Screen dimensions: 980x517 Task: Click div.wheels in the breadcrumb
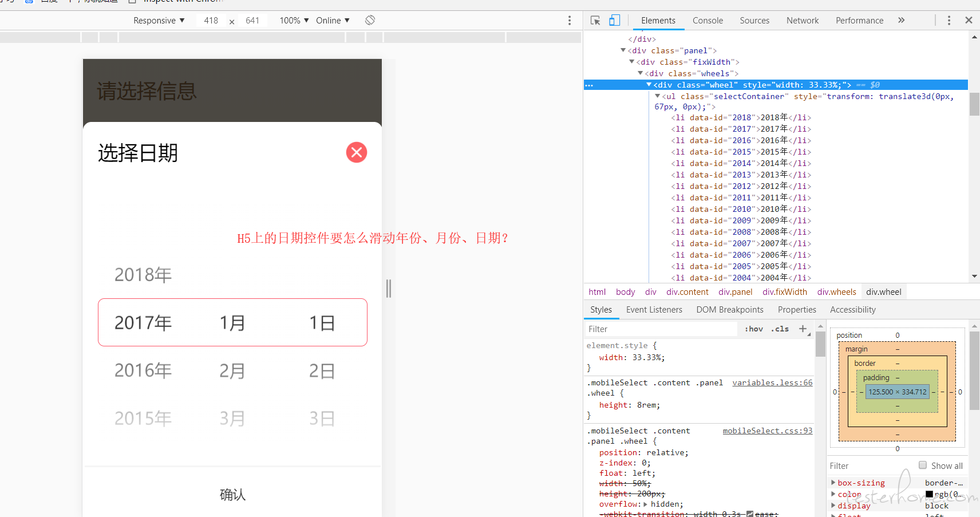click(836, 292)
